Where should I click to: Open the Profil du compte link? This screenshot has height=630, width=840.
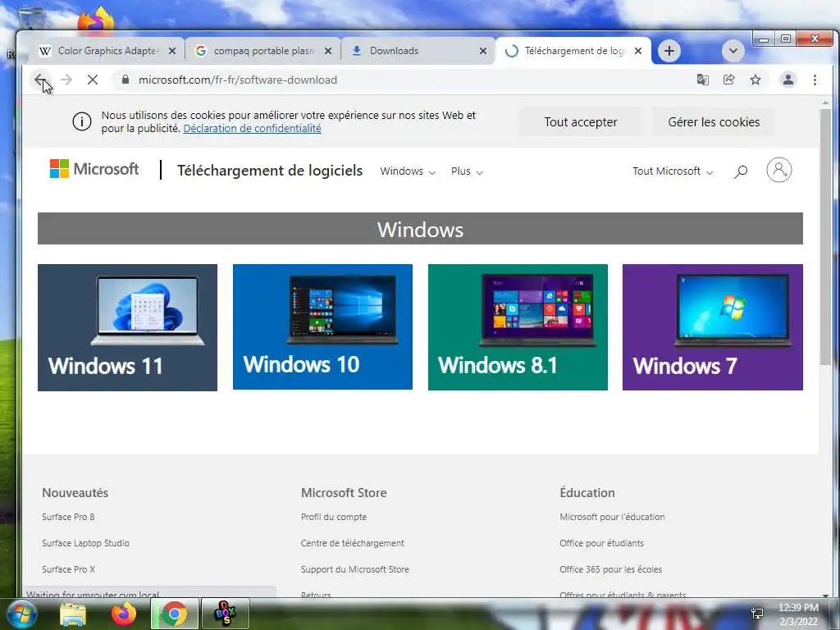point(334,517)
